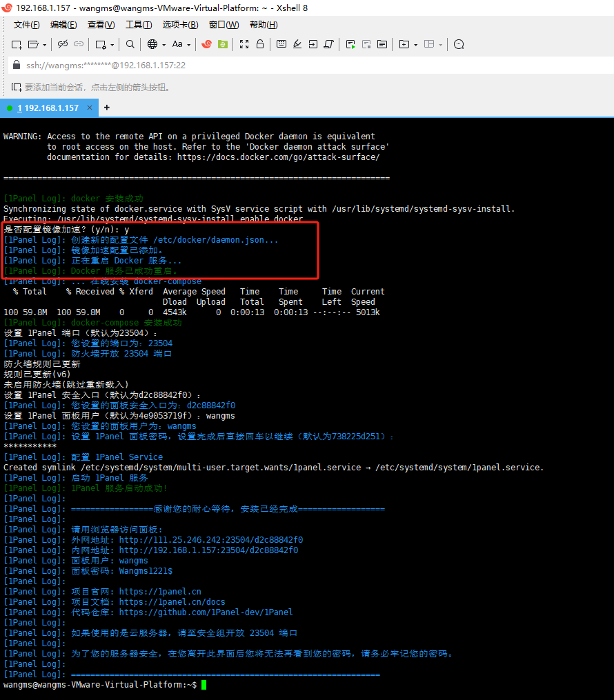
Task: Click the new tab group plus icon
Action: point(404,43)
